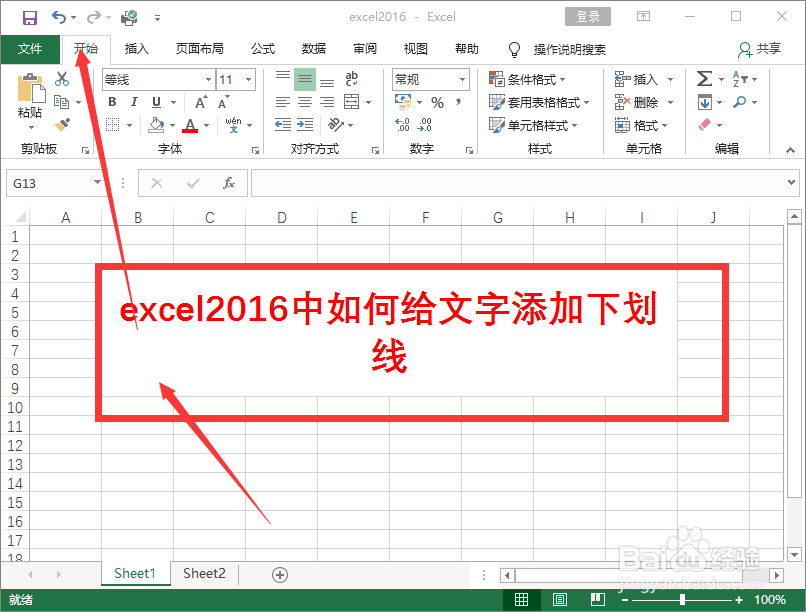
Task: Click the Fill down arrow icon
Action: [705, 102]
